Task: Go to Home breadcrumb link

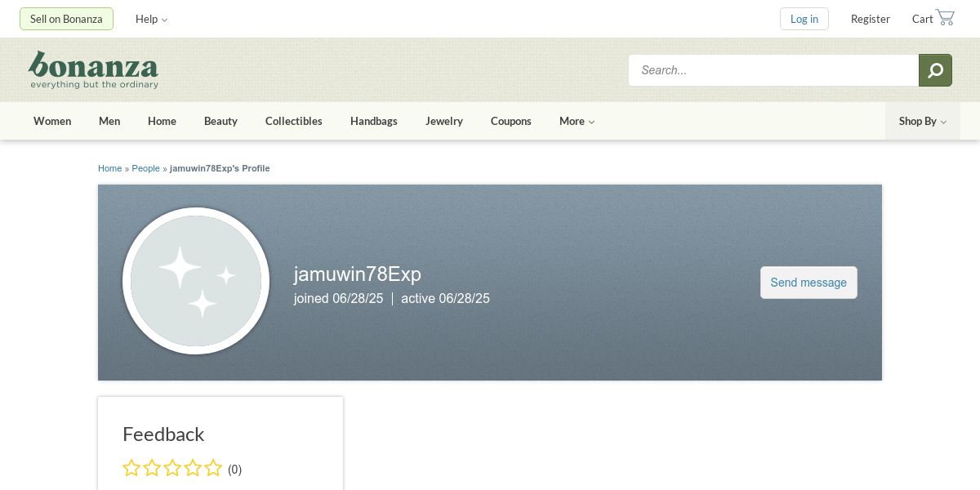Action: (x=109, y=168)
